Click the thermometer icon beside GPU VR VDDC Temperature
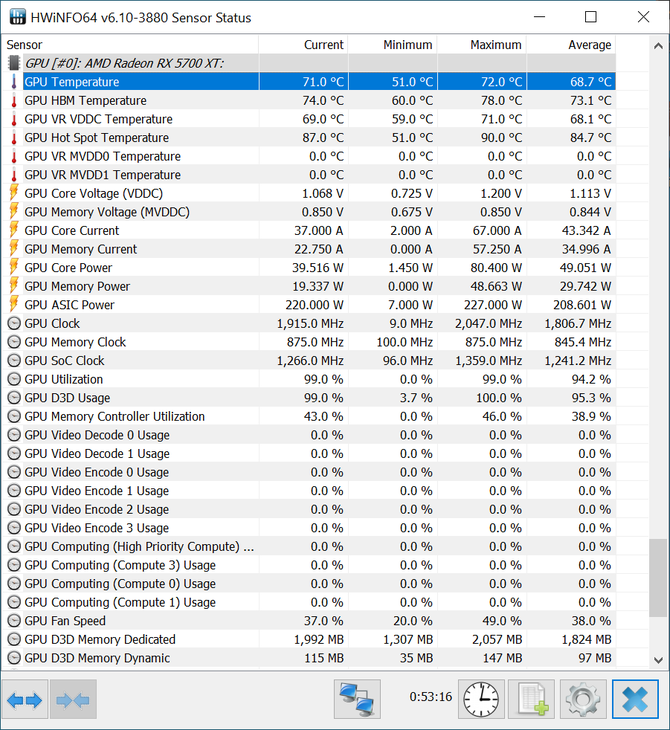 pyautogui.click(x=14, y=119)
